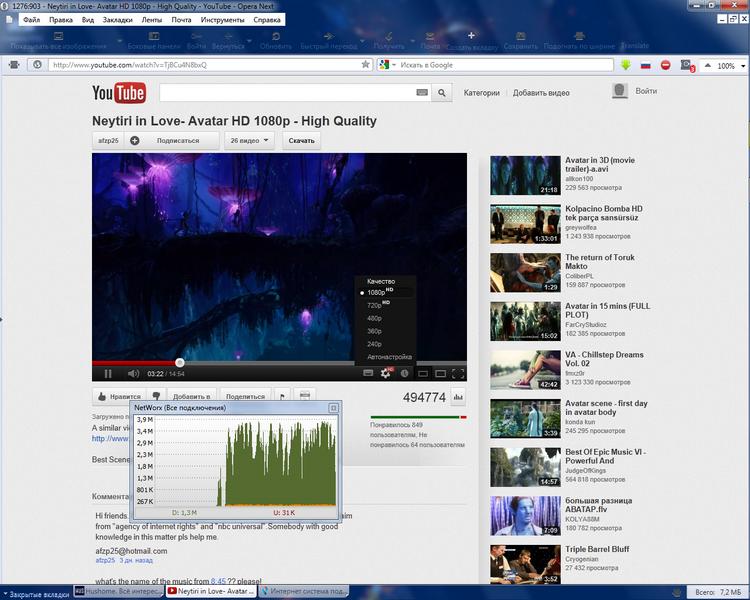Bookmark page with address bar star
Viewport: 750px width, 600px height.
pyautogui.click(x=365, y=65)
